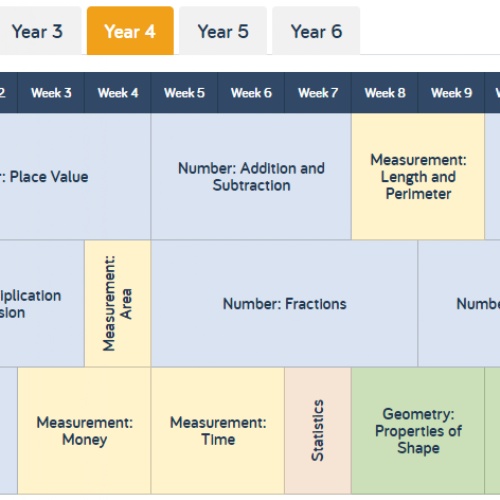Open the vertical Statistics block
The height and width of the screenshot is (500, 500).
click(318, 431)
